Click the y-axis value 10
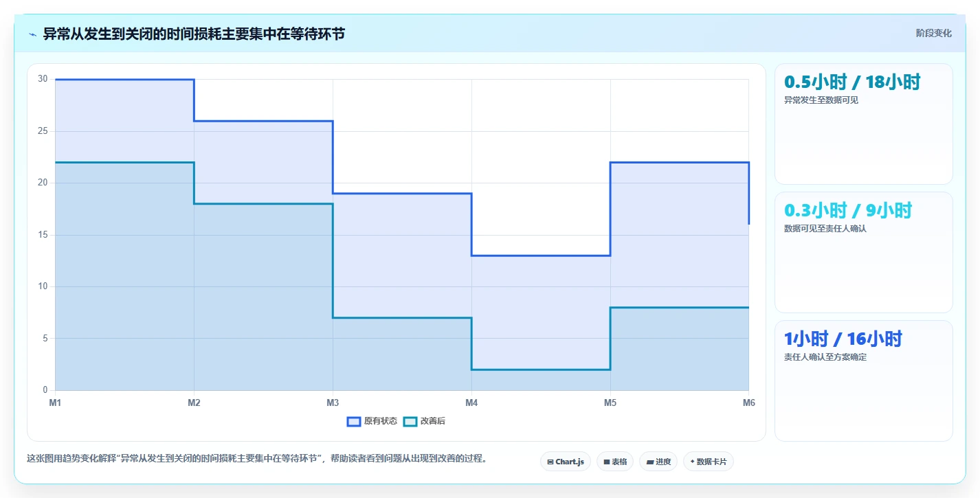The height and width of the screenshot is (498, 980). tap(43, 286)
